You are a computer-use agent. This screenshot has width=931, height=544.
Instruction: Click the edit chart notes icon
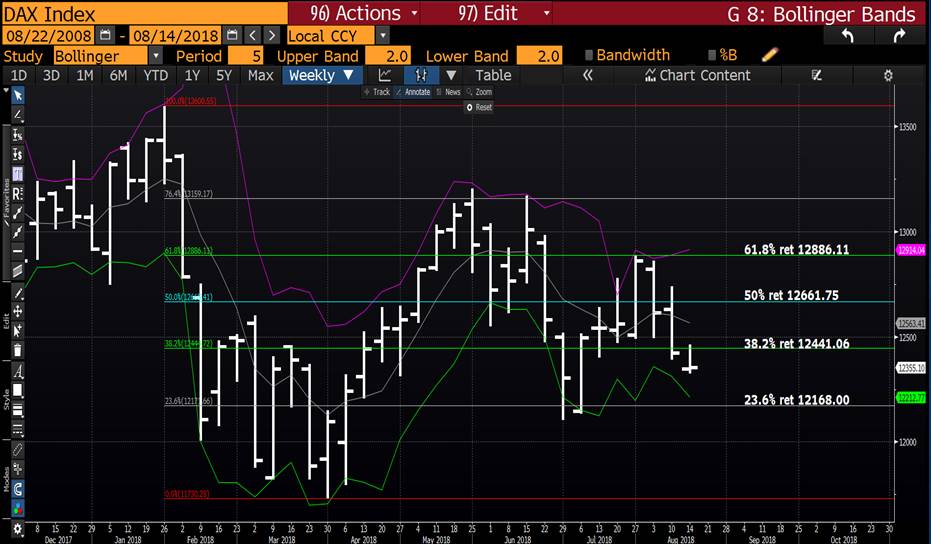click(816, 75)
